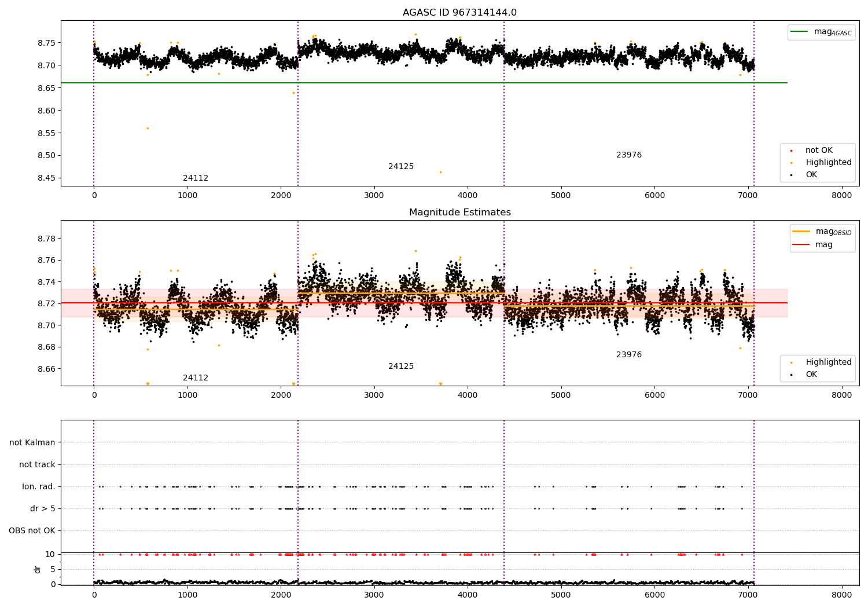The width and height of the screenshot is (868, 608).
Task: Select the orange mag OBSID legend entry
Action: point(822,232)
